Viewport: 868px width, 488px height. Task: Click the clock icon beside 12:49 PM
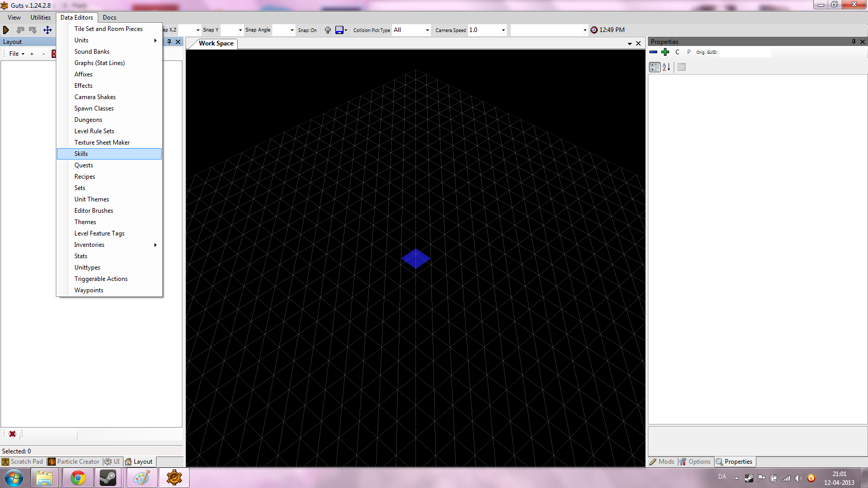[x=594, y=30]
